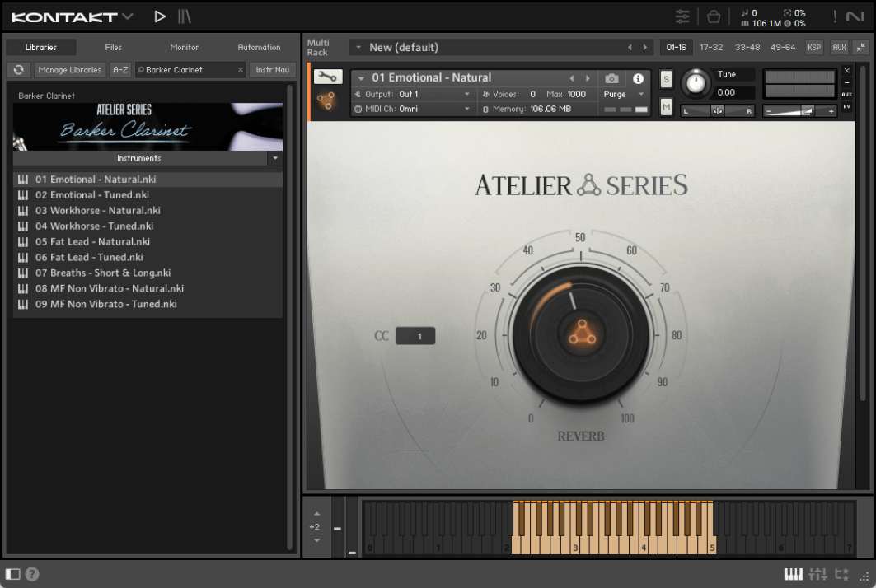The image size is (876, 588).
Task: Open the instrument info icon
Action: click(638, 78)
